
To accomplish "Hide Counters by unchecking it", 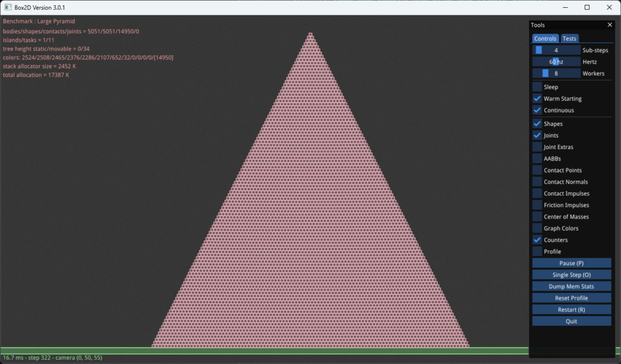I will click(x=537, y=240).
